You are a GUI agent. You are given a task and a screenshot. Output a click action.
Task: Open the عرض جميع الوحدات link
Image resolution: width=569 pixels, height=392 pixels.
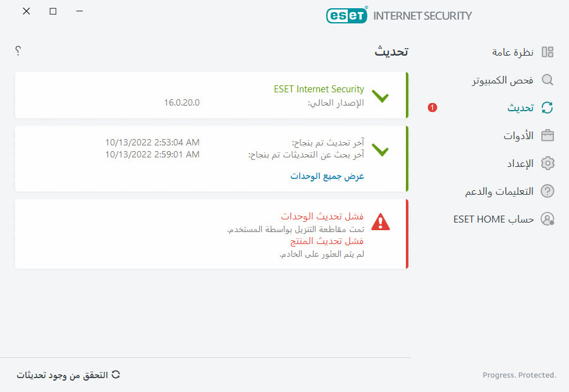pos(327,176)
